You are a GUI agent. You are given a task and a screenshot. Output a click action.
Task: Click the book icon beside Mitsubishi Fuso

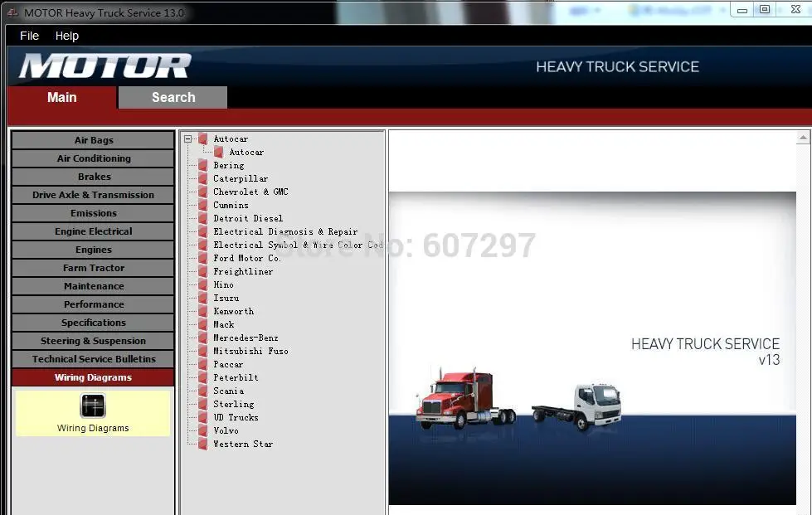click(203, 352)
